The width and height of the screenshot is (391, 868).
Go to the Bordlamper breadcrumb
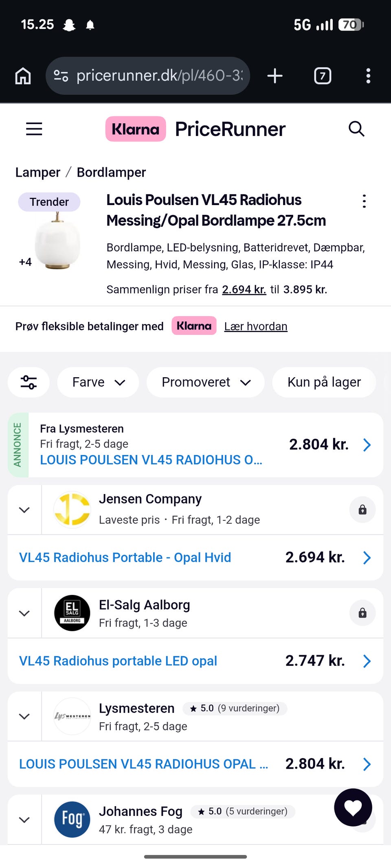(x=111, y=173)
